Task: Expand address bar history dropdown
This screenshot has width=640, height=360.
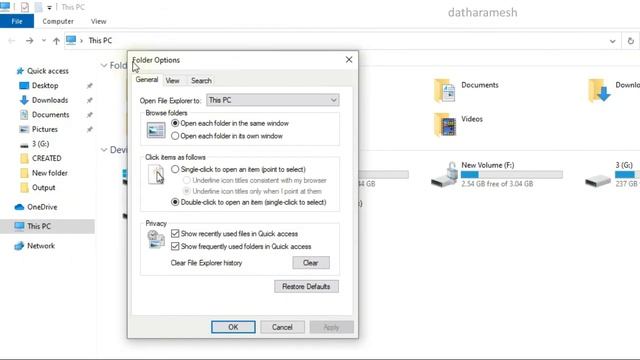Action: coord(613,41)
